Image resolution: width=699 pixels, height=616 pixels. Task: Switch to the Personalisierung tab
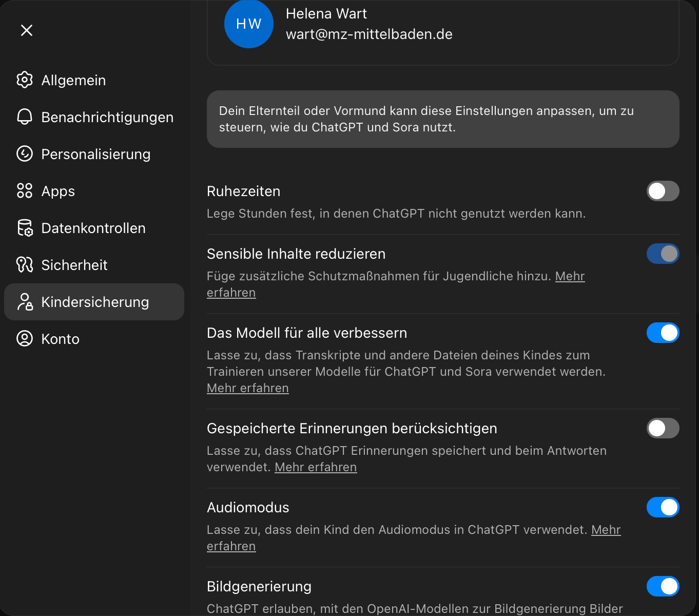click(96, 154)
